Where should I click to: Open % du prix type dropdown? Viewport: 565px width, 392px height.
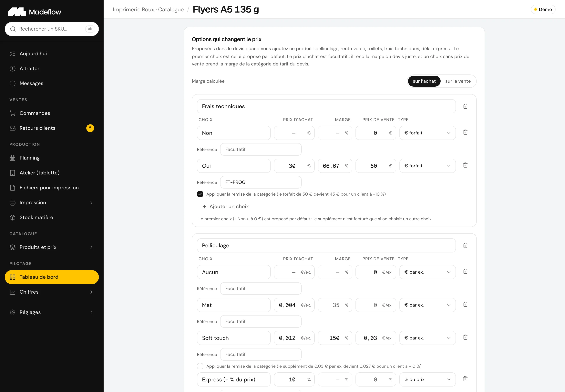[427, 379]
